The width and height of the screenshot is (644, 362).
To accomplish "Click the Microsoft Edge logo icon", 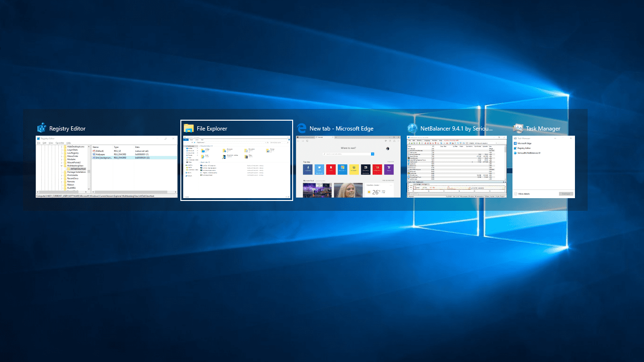I will pos(302,128).
